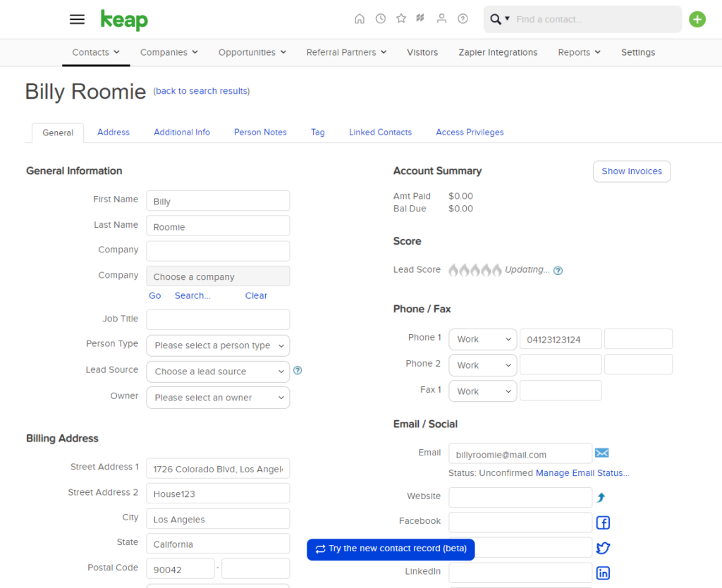This screenshot has width=722, height=588.
Task: Open the Person Type dropdown
Action: coord(218,345)
